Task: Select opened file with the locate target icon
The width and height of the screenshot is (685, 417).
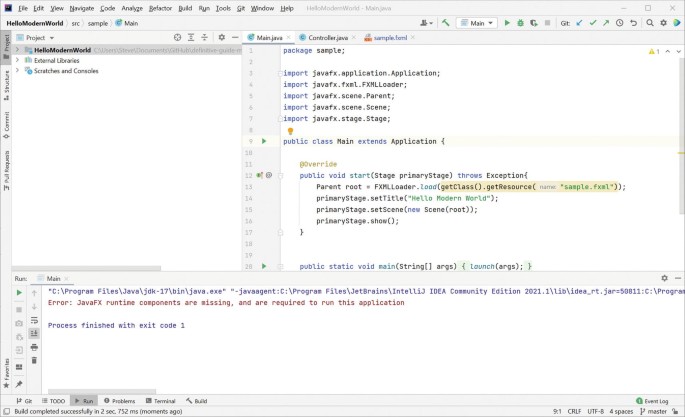Action: (177, 38)
